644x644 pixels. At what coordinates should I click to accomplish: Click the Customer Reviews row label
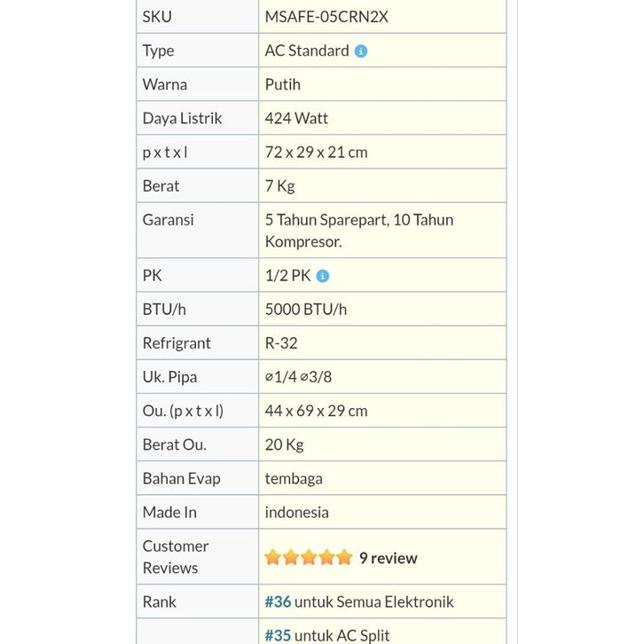point(176,556)
